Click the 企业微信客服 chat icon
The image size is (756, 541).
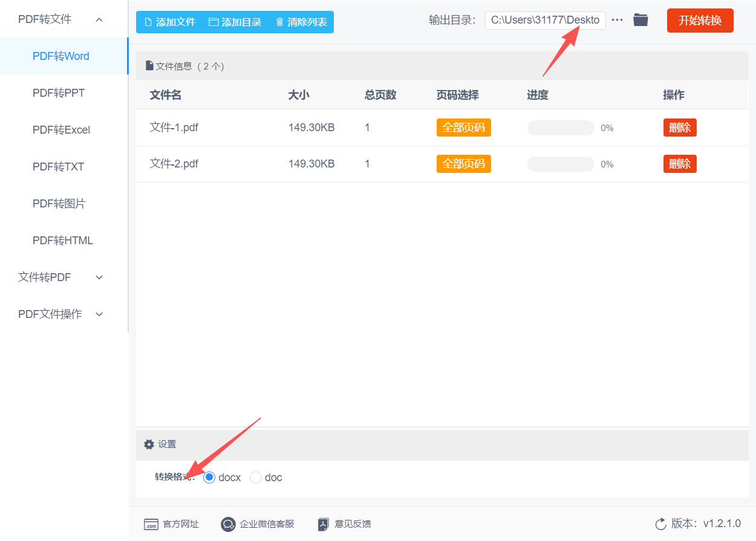pyautogui.click(x=228, y=524)
